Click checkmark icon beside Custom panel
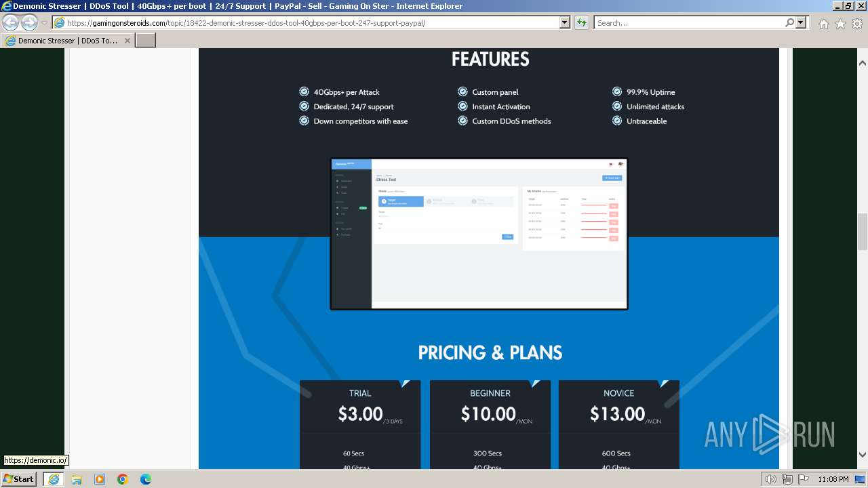The height and width of the screenshot is (488, 868). (462, 91)
